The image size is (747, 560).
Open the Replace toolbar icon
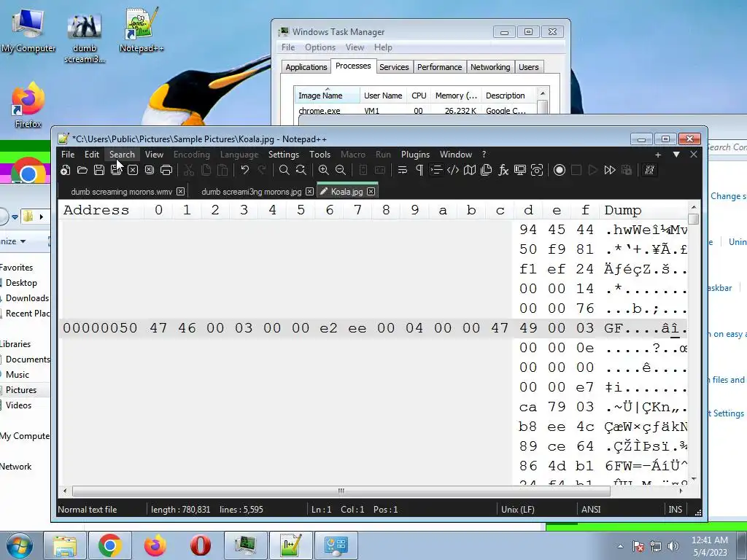301,170
